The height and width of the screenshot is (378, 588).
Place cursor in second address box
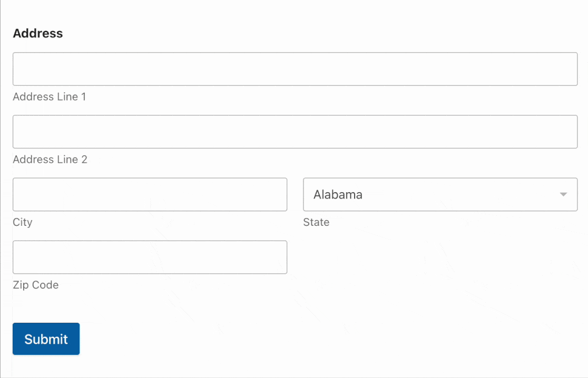tap(295, 132)
